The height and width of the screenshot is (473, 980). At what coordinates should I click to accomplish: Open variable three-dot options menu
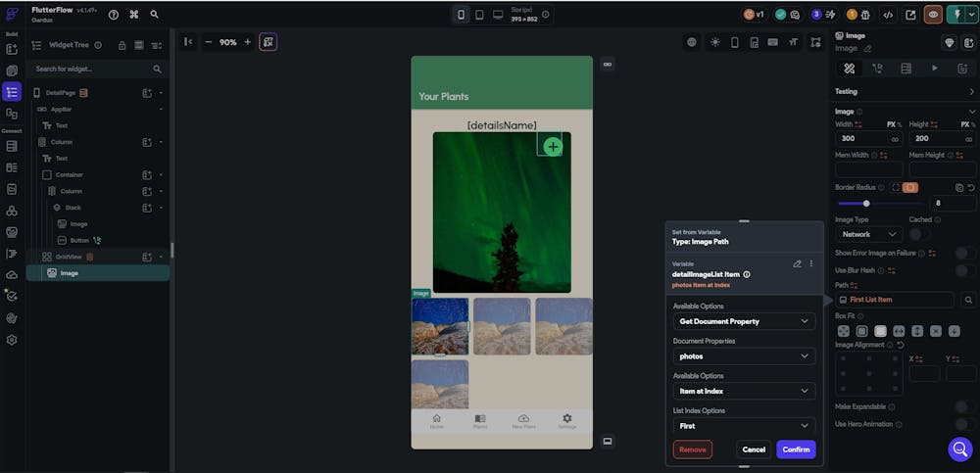pyautogui.click(x=811, y=263)
